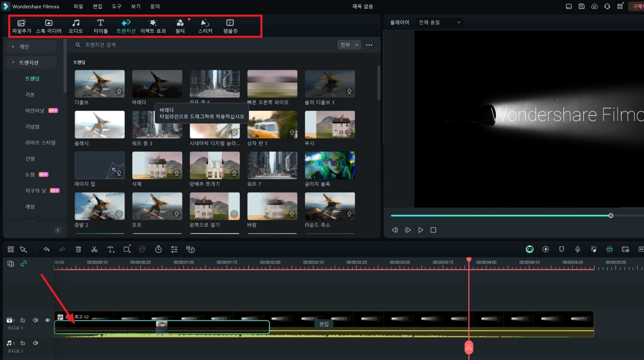Open support via the headset icon

tap(607, 6)
